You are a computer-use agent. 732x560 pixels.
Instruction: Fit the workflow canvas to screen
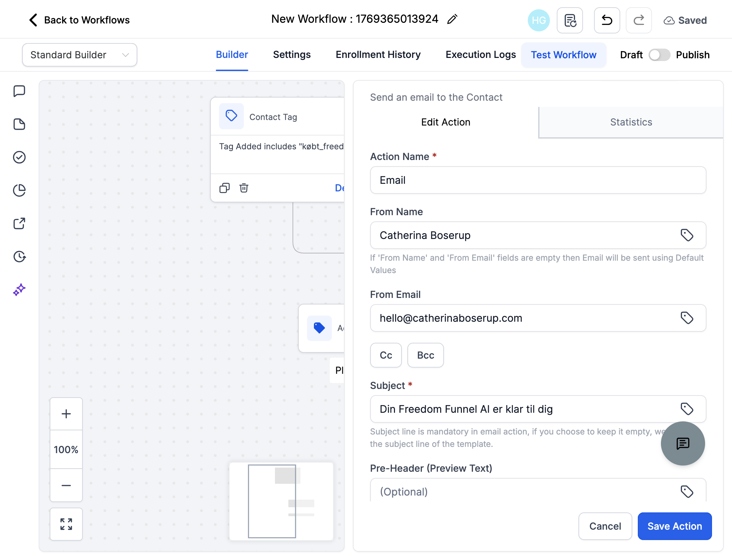(x=66, y=524)
